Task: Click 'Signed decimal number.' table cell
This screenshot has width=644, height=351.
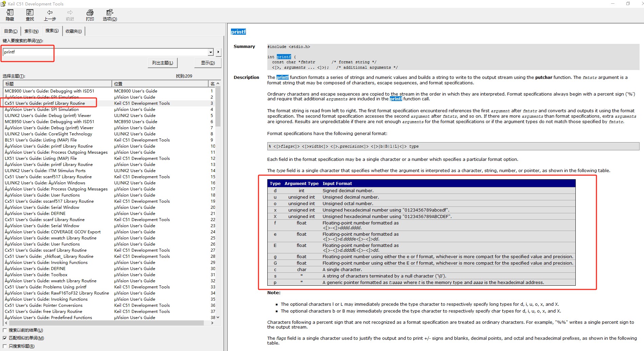Action: (x=348, y=191)
